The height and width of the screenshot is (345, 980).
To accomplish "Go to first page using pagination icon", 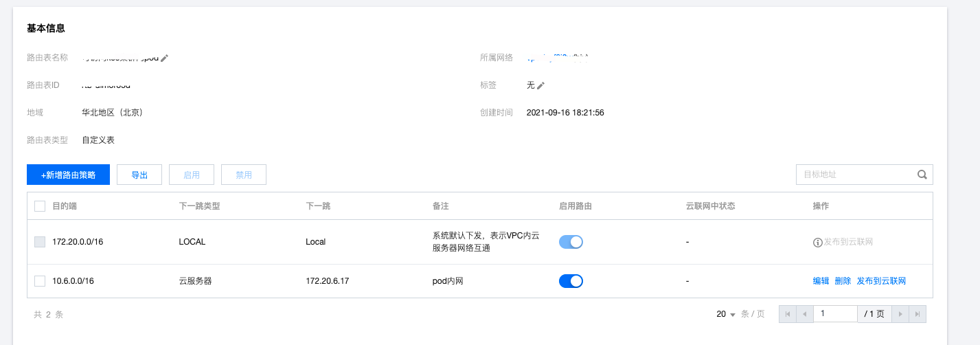I will tap(788, 314).
